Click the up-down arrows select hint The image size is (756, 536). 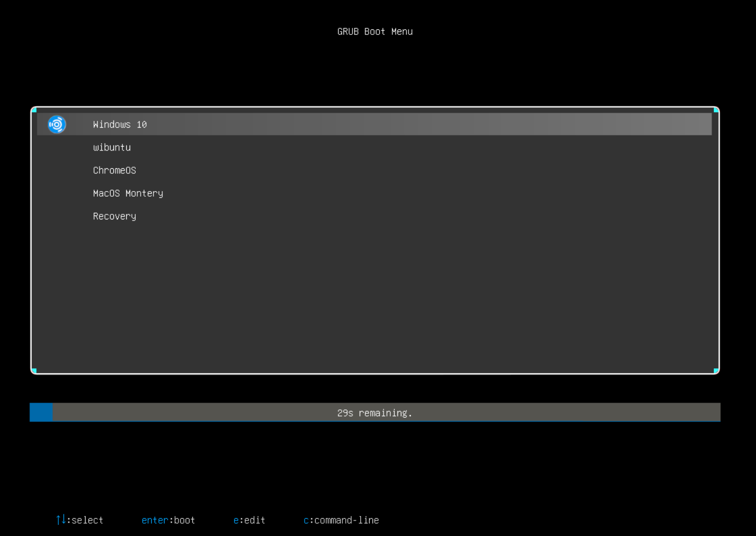click(x=79, y=520)
